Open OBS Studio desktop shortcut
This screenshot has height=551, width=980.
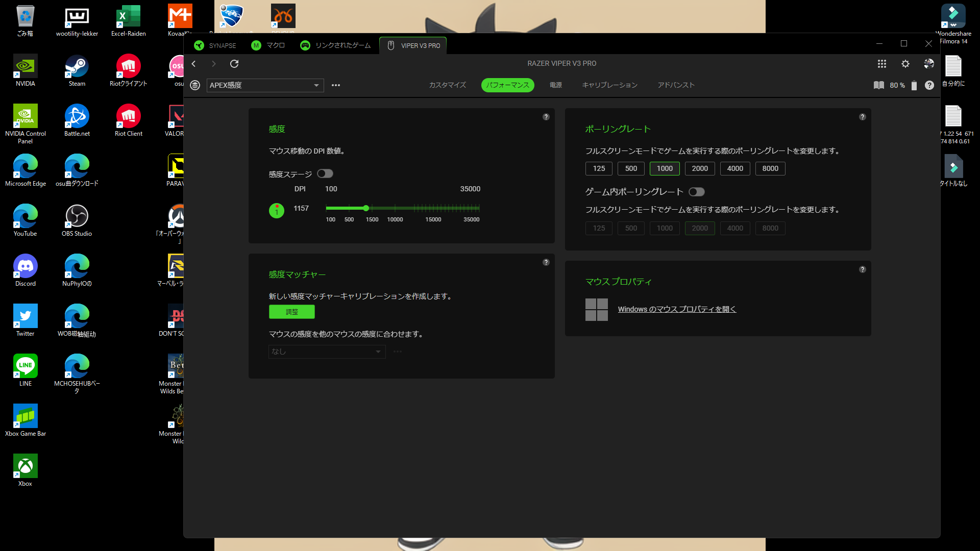[x=77, y=221]
